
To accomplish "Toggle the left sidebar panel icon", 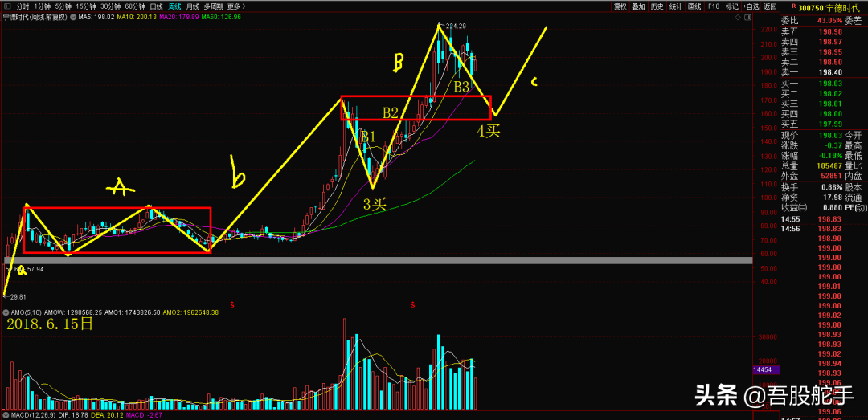I will pyautogui.click(x=6, y=6).
